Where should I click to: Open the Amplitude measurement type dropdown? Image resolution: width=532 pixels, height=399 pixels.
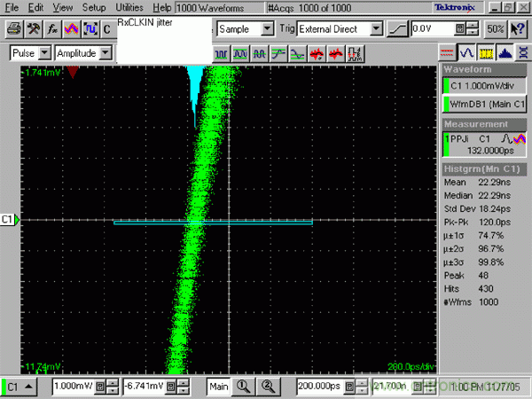[x=106, y=53]
